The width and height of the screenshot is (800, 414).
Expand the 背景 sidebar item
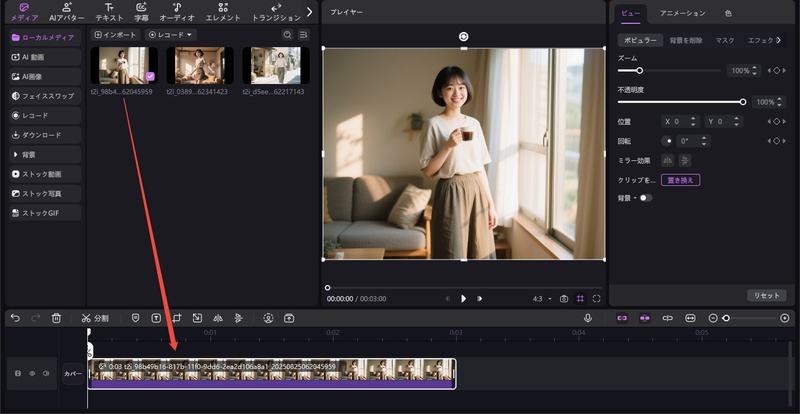[x=45, y=154]
